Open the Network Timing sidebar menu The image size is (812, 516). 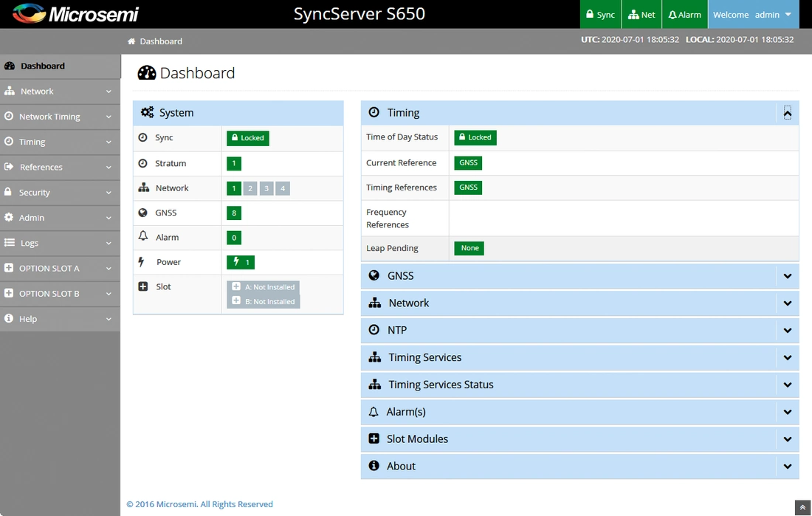[x=60, y=117]
